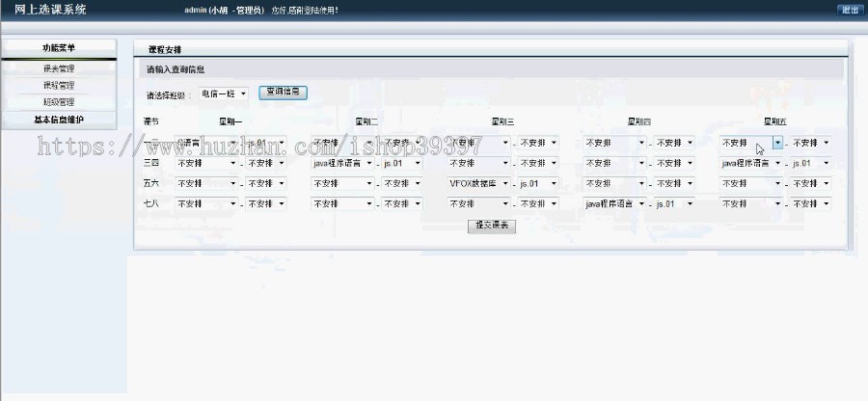868x401 pixels.
Task: Open Friday 五六 room dropdown
Action: (x=810, y=183)
